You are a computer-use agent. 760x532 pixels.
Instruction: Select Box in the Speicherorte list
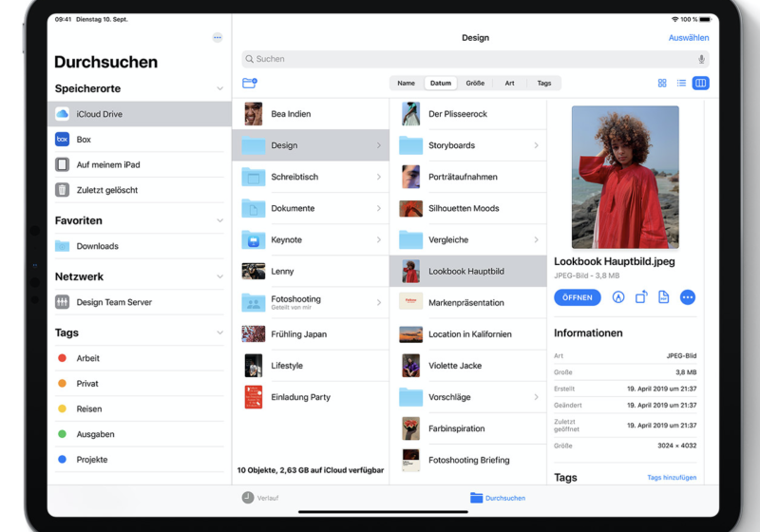point(84,140)
